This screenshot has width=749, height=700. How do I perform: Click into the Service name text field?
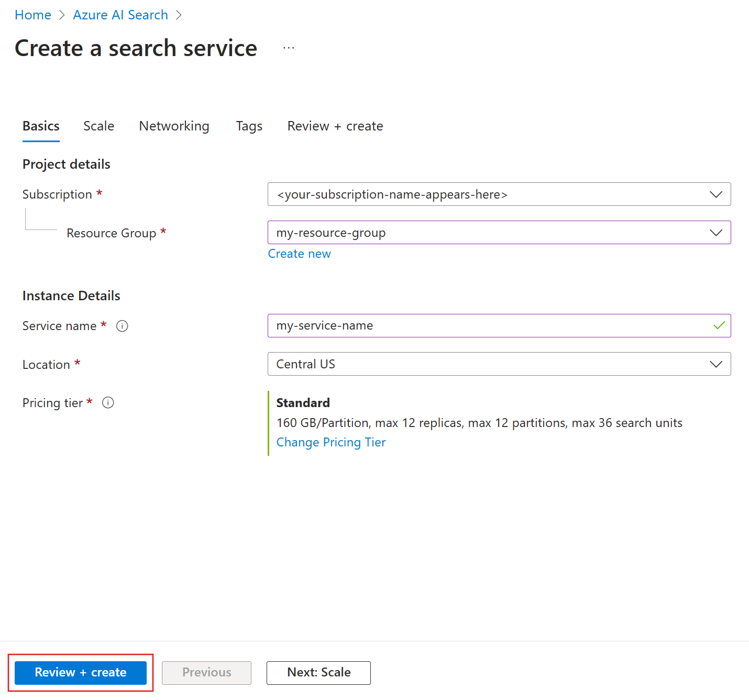point(487,325)
